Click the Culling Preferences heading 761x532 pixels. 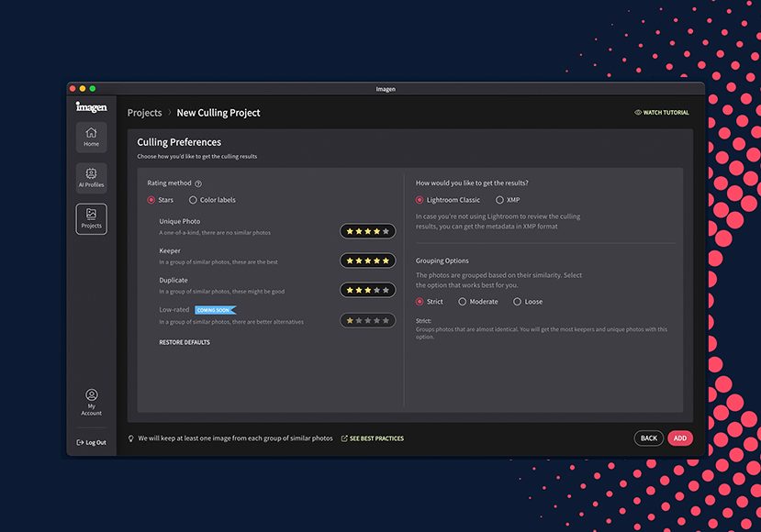tap(179, 142)
